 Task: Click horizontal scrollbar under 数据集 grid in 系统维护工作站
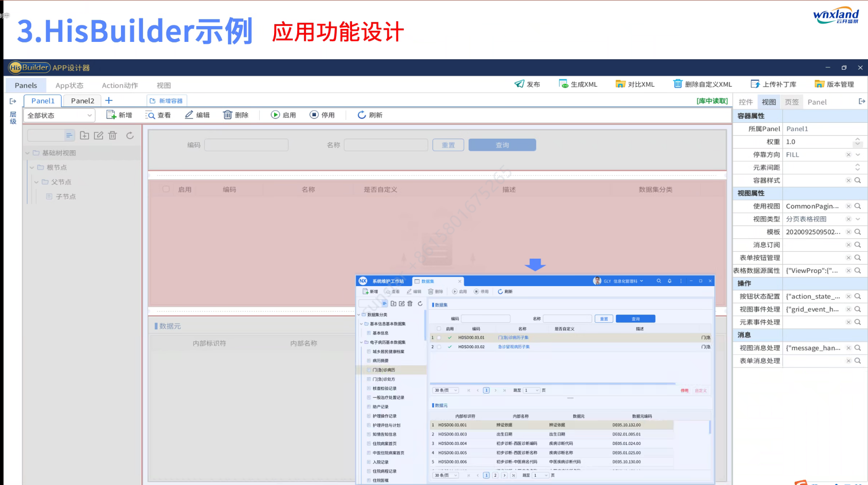click(x=553, y=384)
